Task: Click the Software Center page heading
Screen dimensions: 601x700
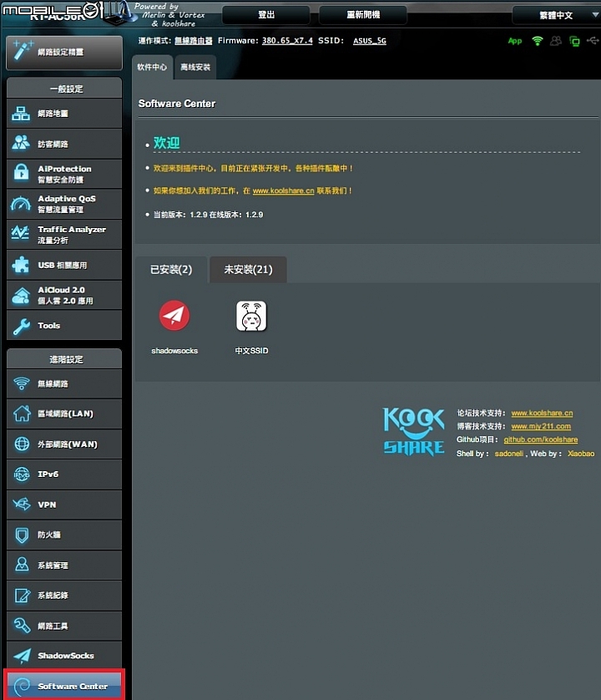Action: 177,104
